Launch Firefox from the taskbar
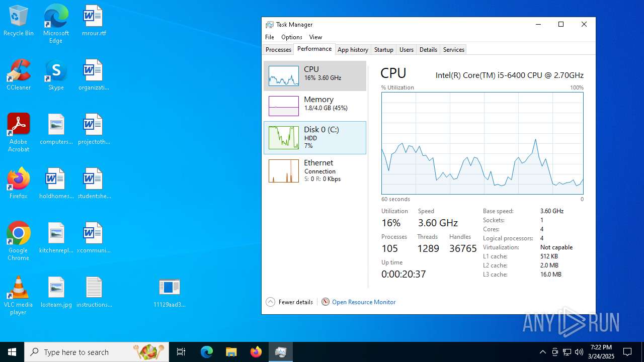The image size is (644, 362). click(256, 352)
